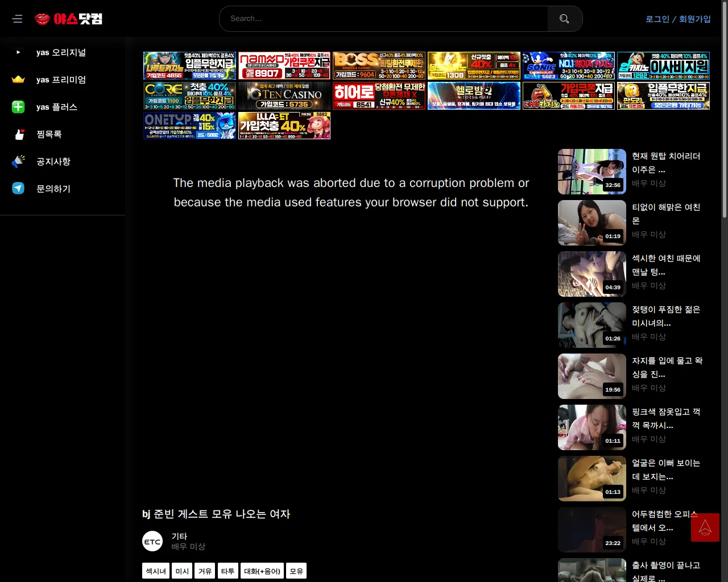The image size is (728, 582).
Task: Open the BOSS ad banner
Action: (379, 65)
